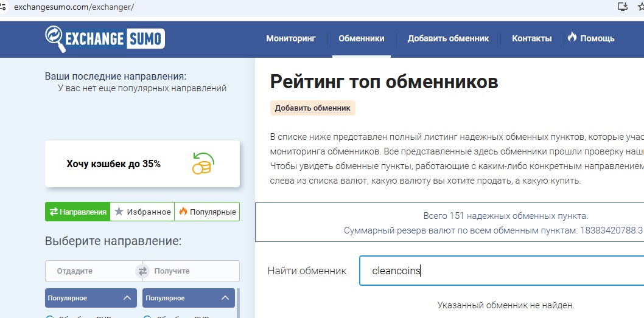Collapse the right Популярное list
The image size is (644, 318).
point(224,298)
